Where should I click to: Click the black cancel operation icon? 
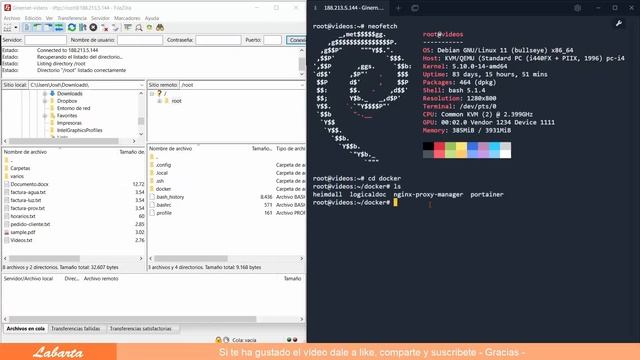93,27
